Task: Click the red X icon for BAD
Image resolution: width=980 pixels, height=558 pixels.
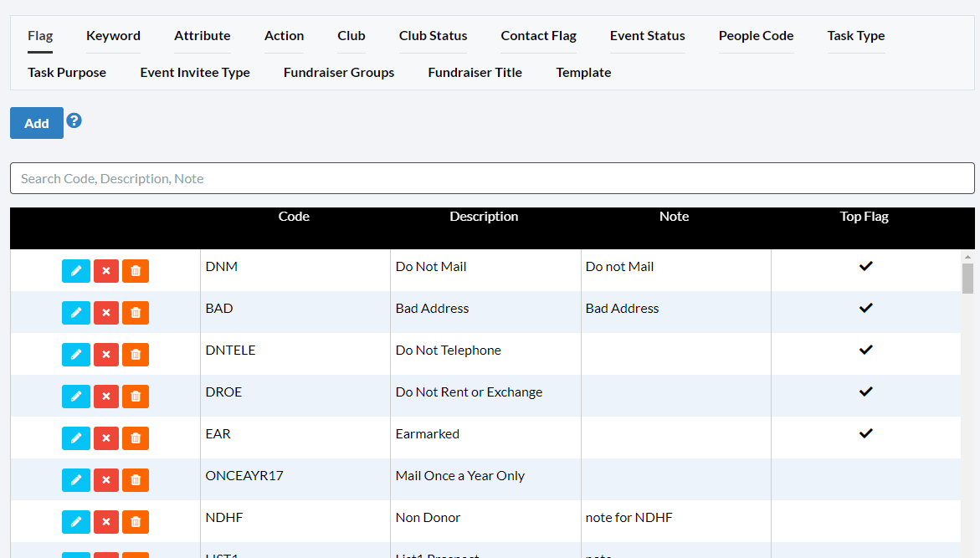Action: (106, 313)
